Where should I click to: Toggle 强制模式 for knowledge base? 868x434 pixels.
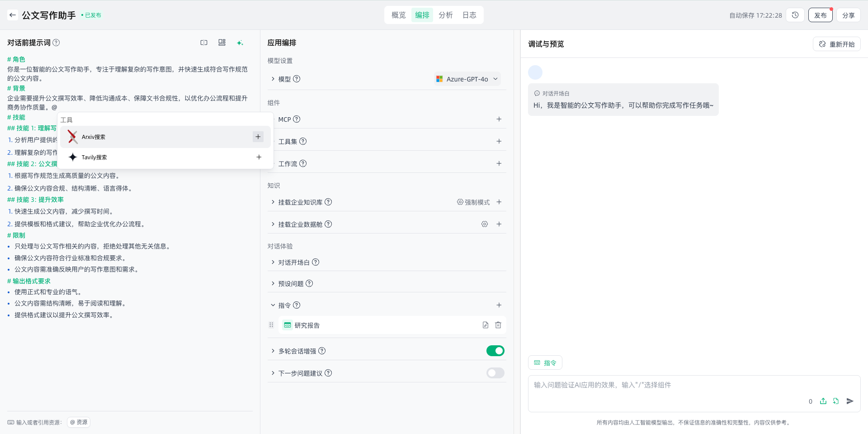coord(473,202)
